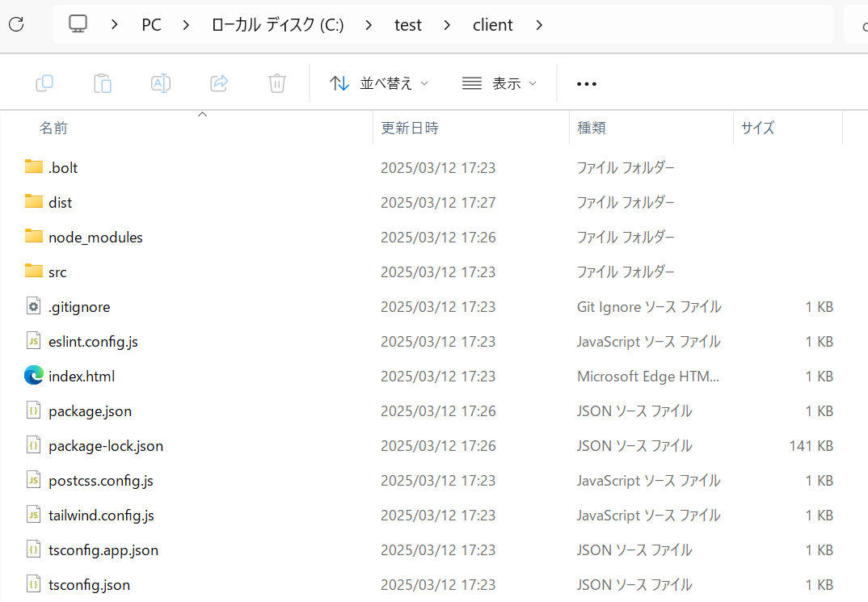Click the Rename icon in toolbar
The height and width of the screenshot is (602, 868).
(161, 83)
